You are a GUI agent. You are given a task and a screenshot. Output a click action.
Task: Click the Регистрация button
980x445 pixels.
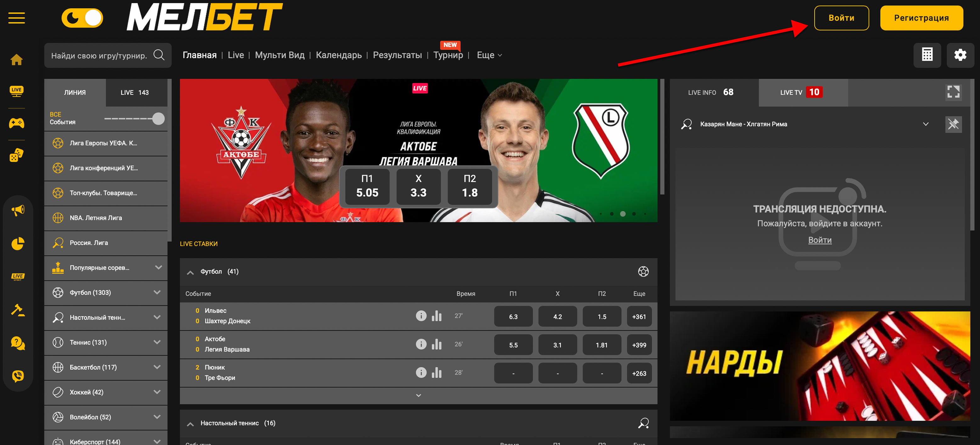(921, 18)
